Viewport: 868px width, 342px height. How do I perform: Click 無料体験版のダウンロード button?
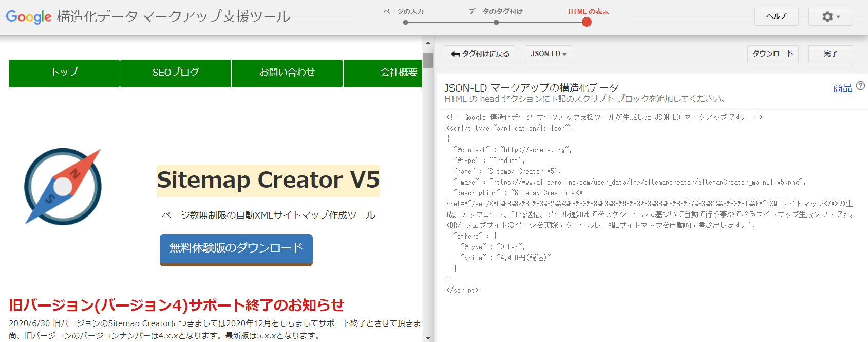click(x=236, y=249)
